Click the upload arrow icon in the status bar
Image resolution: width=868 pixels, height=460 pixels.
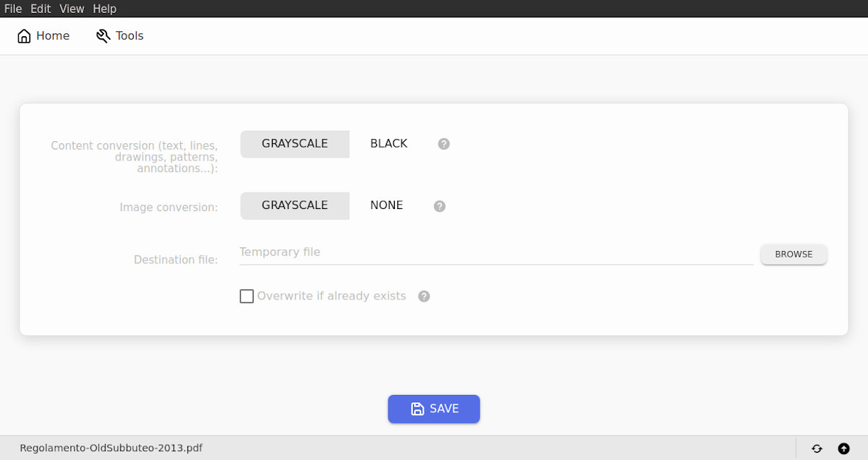point(843,448)
